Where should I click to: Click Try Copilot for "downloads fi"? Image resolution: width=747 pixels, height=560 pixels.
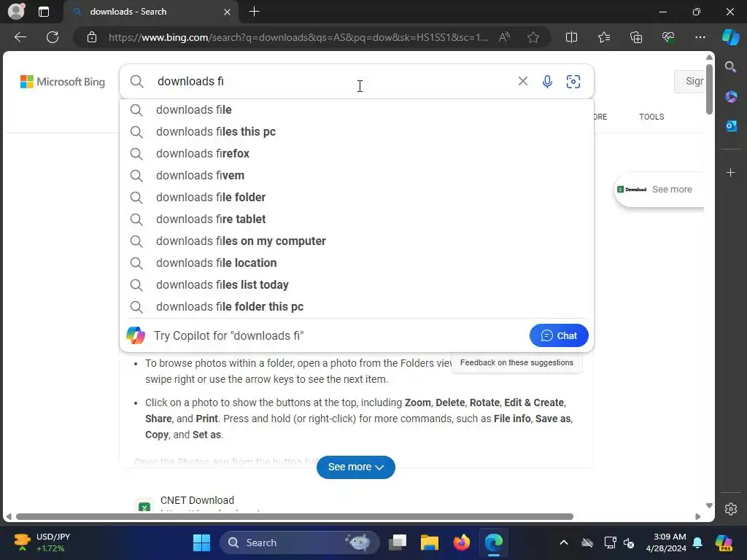(228, 335)
